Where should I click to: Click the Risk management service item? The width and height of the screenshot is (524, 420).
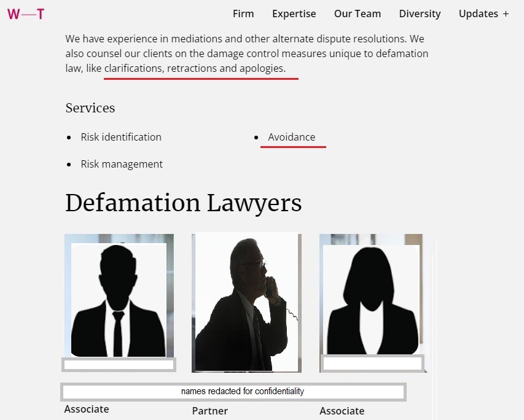click(x=122, y=164)
